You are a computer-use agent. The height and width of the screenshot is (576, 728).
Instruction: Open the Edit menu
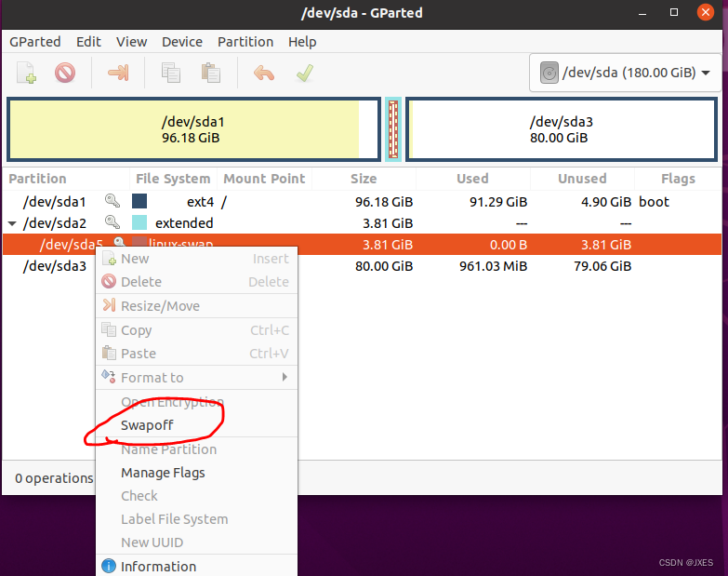point(88,42)
